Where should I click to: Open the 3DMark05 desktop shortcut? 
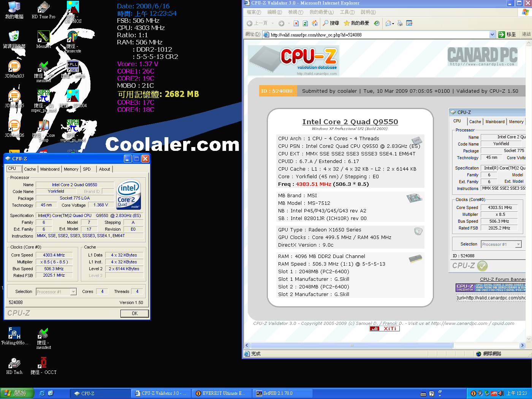pyautogui.click(x=14, y=99)
